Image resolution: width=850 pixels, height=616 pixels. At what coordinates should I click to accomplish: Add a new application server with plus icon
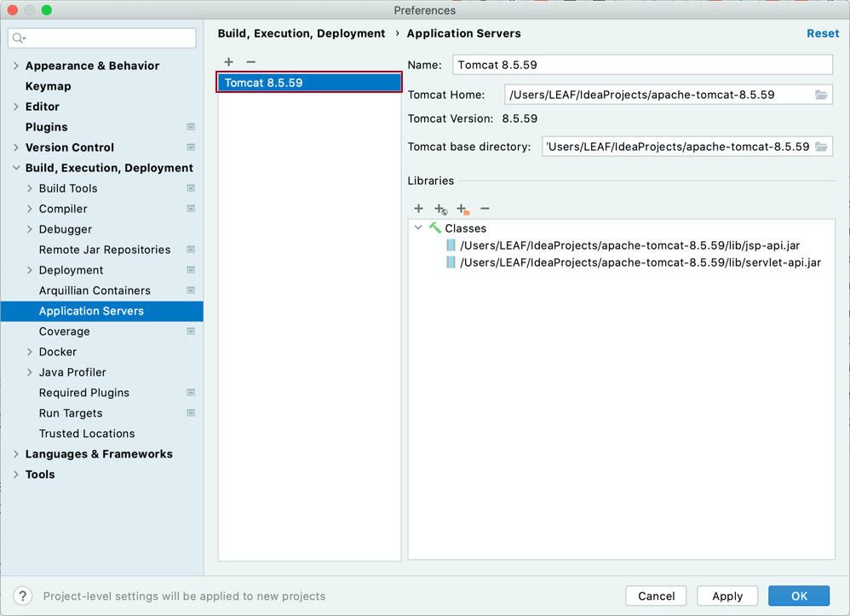[229, 62]
